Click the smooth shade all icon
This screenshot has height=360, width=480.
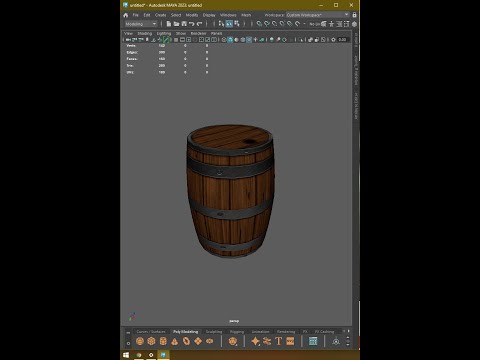tap(230, 40)
